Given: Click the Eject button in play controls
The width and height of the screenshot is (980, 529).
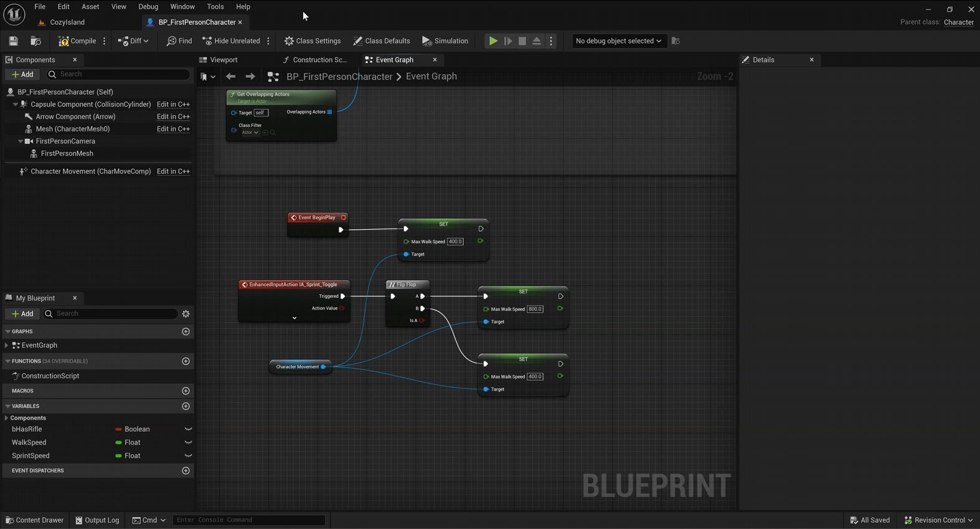Looking at the screenshot, I should click(x=537, y=41).
